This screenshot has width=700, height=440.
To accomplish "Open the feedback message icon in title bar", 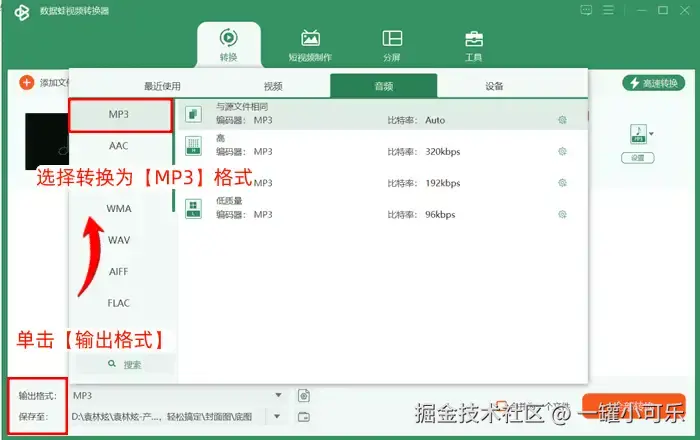I will [586, 10].
